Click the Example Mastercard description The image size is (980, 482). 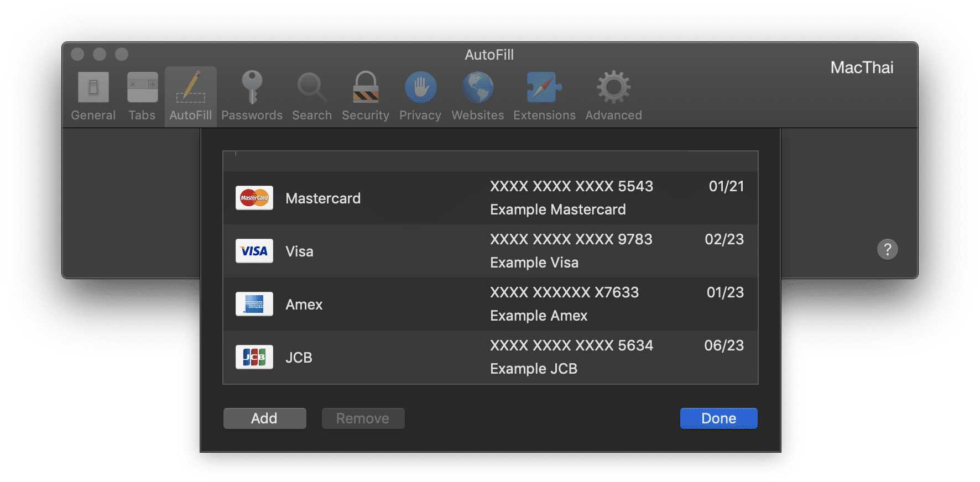coord(558,209)
